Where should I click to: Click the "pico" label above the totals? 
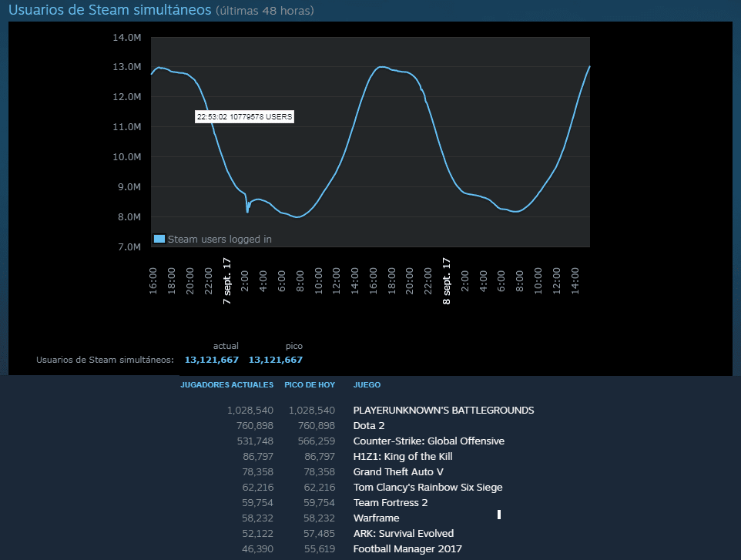pyautogui.click(x=294, y=346)
